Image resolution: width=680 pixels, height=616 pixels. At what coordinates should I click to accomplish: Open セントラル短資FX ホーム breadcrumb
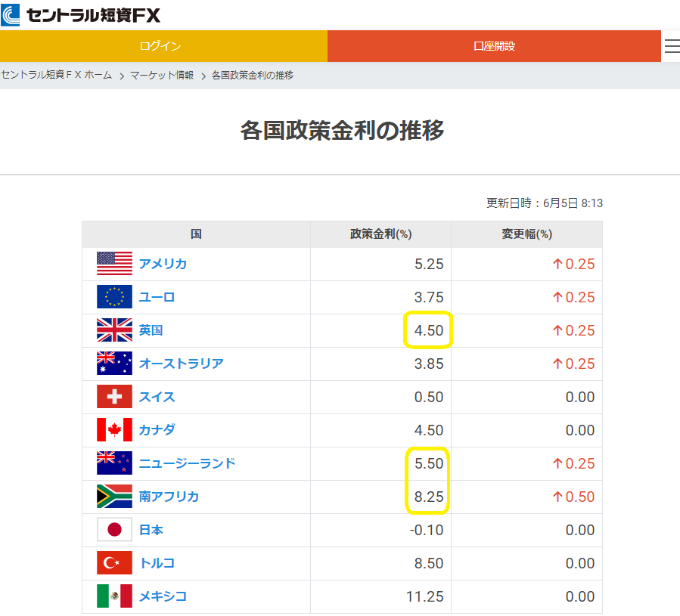click(x=57, y=75)
